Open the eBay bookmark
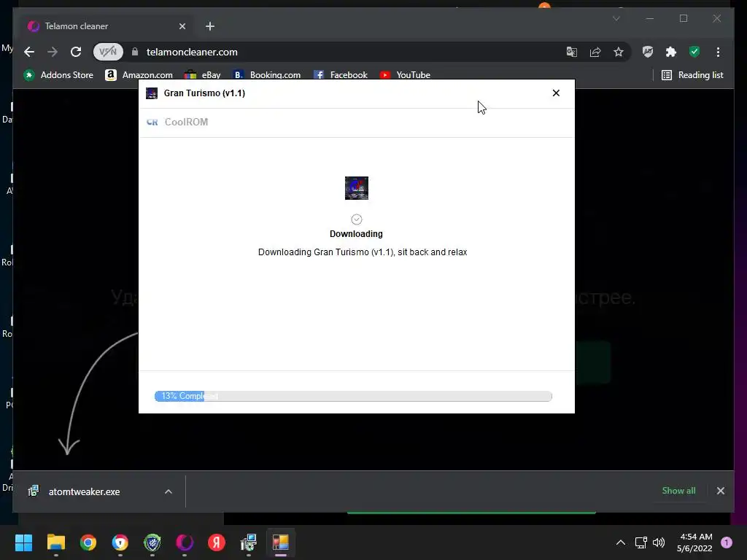The width and height of the screenshot is (747, 560). [x=203, y=75]
